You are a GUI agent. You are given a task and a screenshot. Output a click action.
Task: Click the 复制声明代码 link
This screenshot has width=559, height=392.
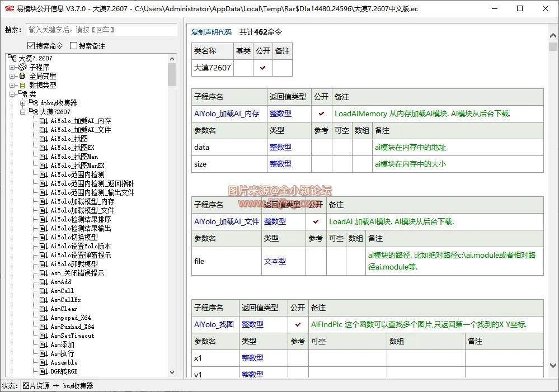tap(211, 32)
